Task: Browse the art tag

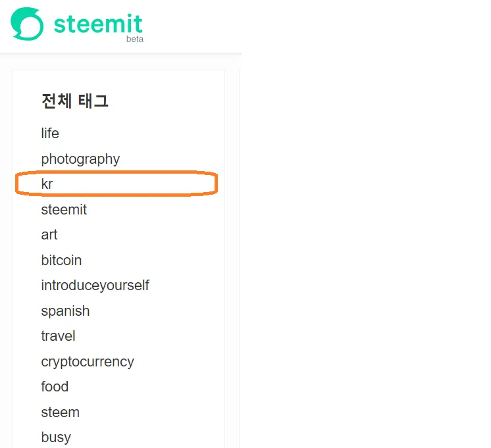Action: 49,235
